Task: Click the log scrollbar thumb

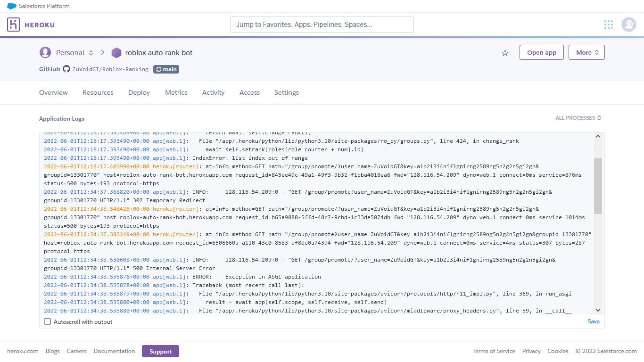Action: tap(598, 186)
